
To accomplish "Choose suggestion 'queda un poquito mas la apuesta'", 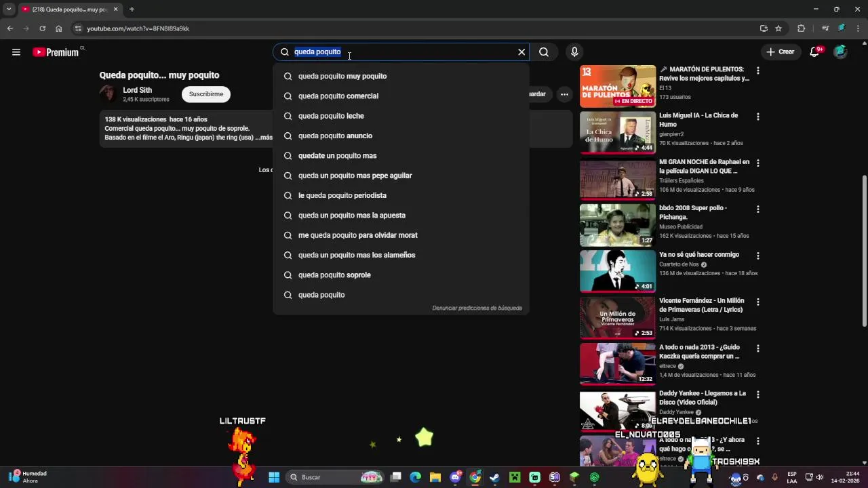I will (x=401, y=216).
